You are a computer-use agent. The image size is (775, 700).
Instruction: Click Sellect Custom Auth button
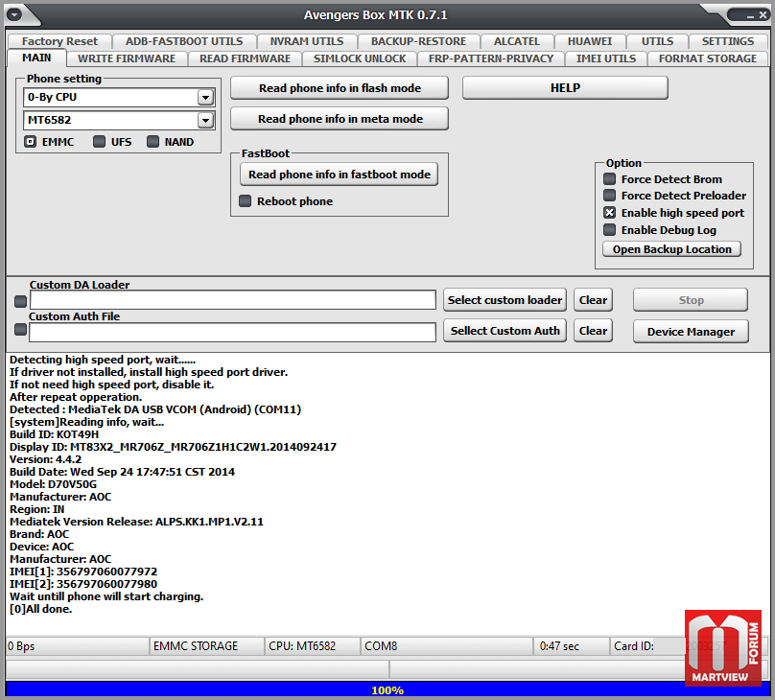click(x=505, y=331)
